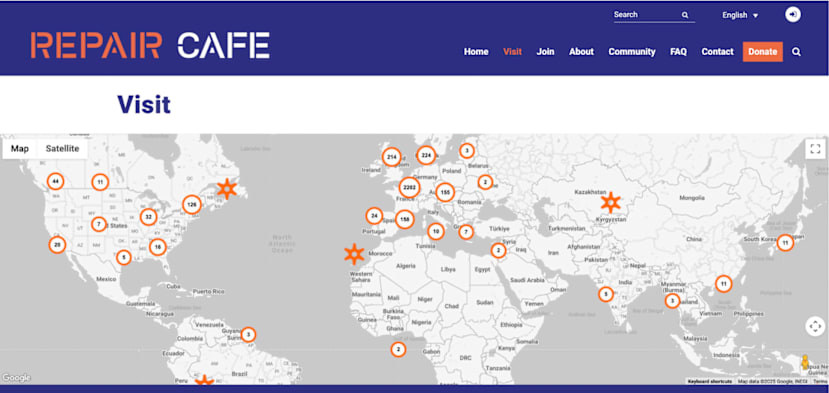
Task: Open the 44 cluster in western Canada
Action: point(55,181)
